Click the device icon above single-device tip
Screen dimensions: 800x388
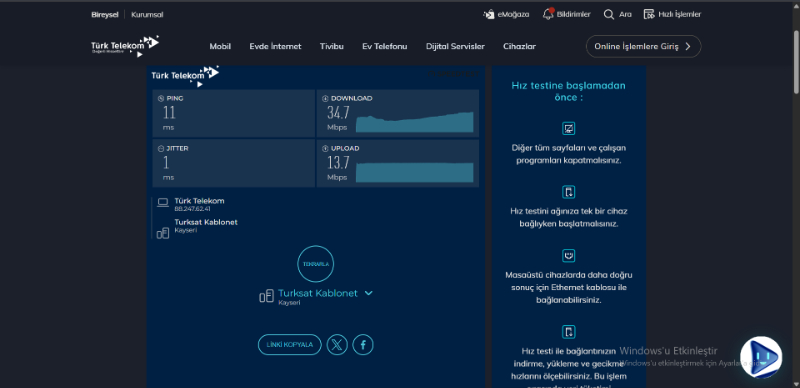tap(568, 192)
